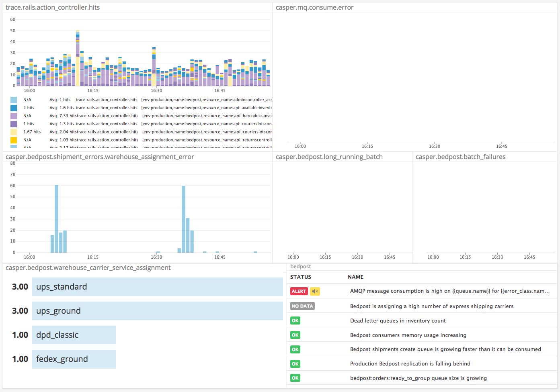Toggle the dark blue '2 hits' legend series

[x=14, y=108]
